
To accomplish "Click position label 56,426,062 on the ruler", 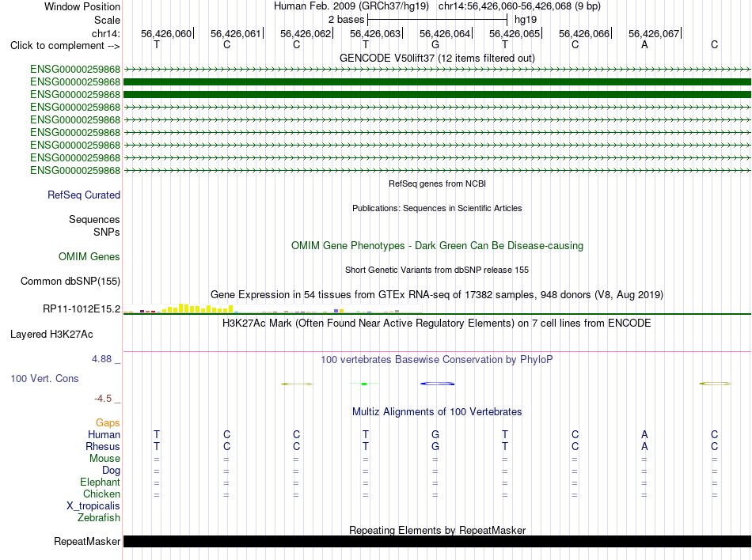I will click(x=306, y=33).
